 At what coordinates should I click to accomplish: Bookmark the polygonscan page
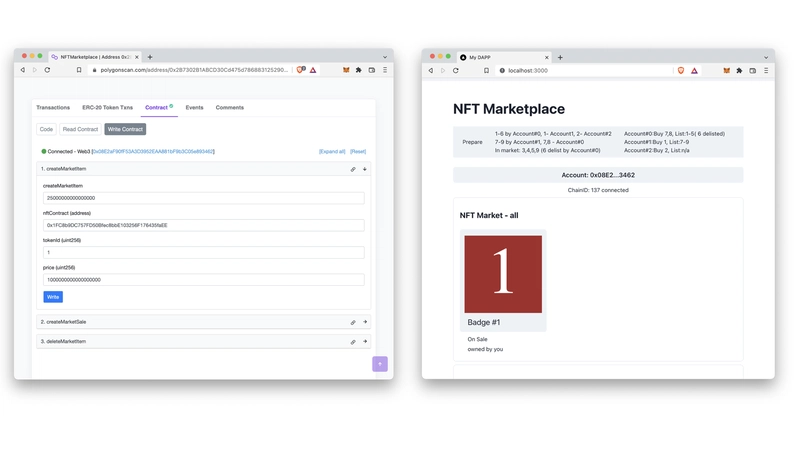[x=79, y=70]
